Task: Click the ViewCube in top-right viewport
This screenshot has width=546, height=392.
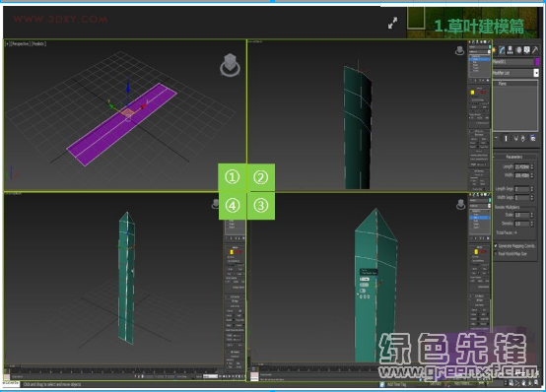Action: click(460, 50)
